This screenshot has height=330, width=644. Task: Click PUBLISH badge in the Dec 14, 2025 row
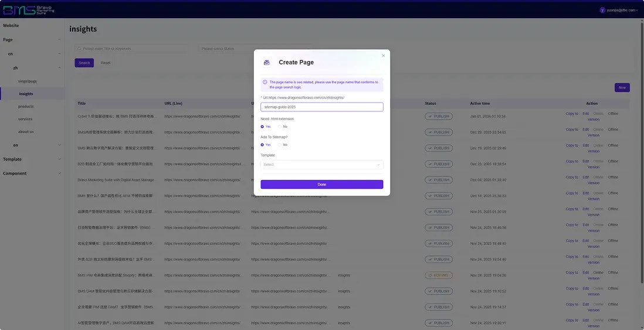pyautogui.click(x=439, y=196)
